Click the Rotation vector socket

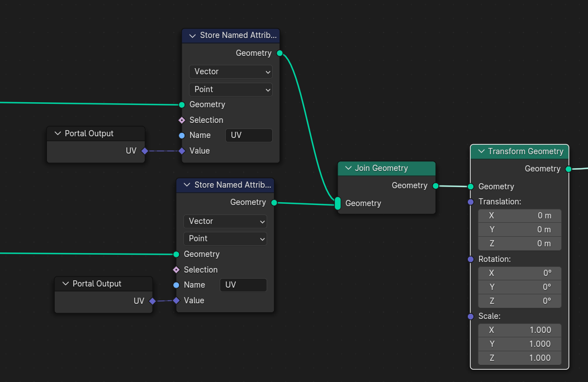471,260
